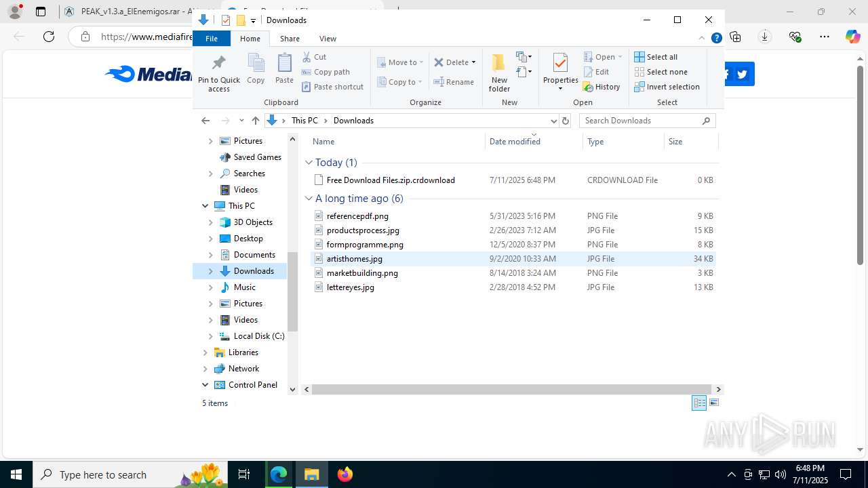Click This PC in the address path

click(304, 121)
